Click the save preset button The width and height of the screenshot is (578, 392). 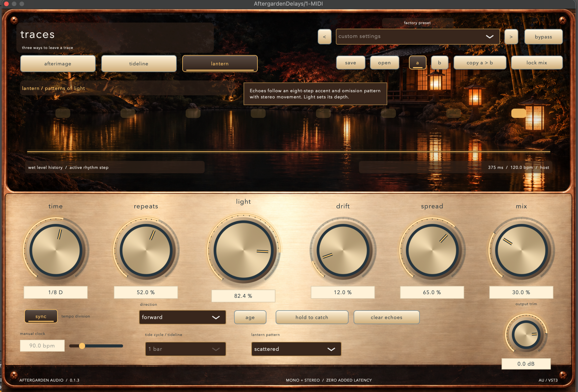click(x=351, y=63)
